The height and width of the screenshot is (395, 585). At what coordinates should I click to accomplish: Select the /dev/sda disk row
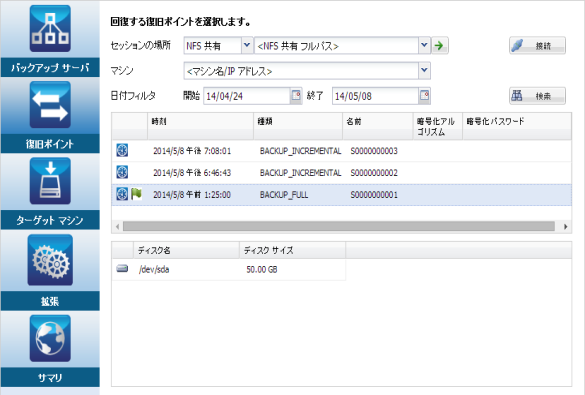(228, 269)
